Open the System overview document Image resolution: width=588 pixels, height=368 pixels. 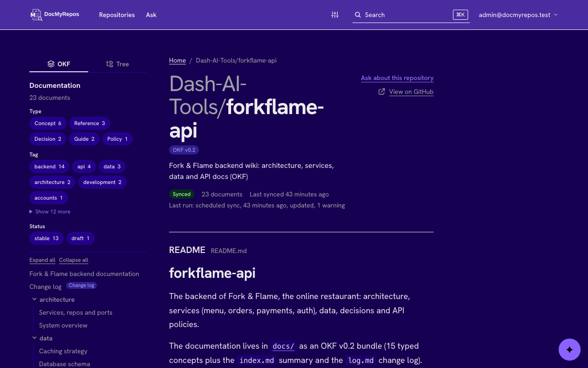[63, 325]
